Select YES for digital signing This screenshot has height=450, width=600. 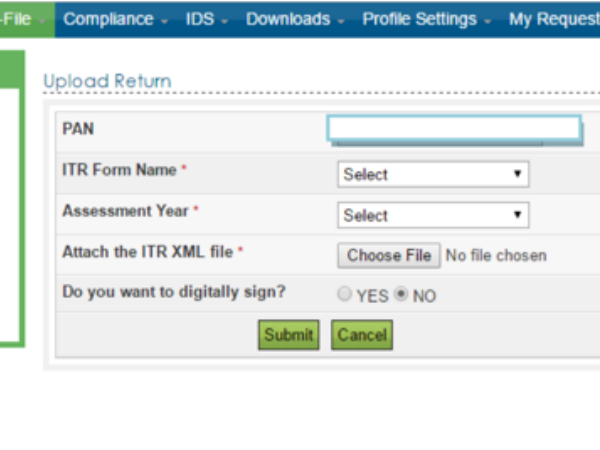tap(345, 295)
